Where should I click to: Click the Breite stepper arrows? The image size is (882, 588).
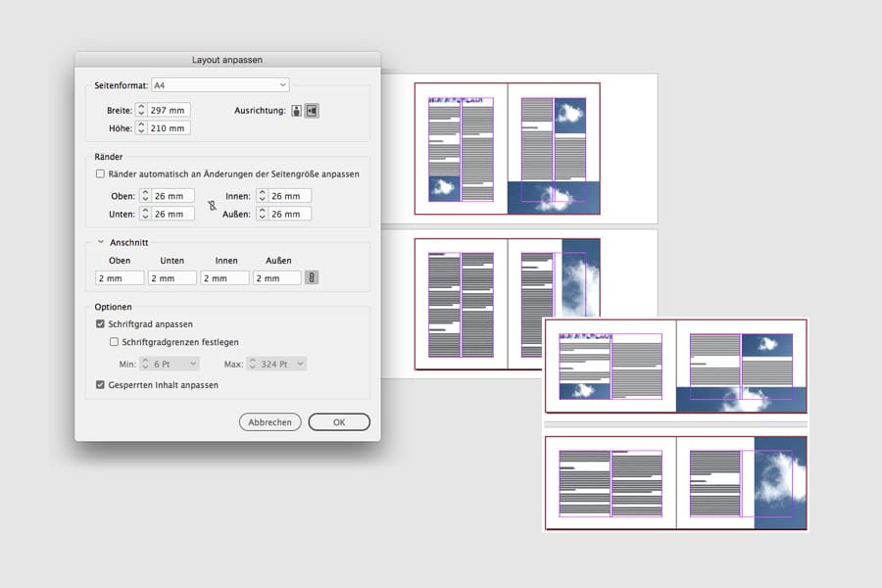(x=141, y=111)
